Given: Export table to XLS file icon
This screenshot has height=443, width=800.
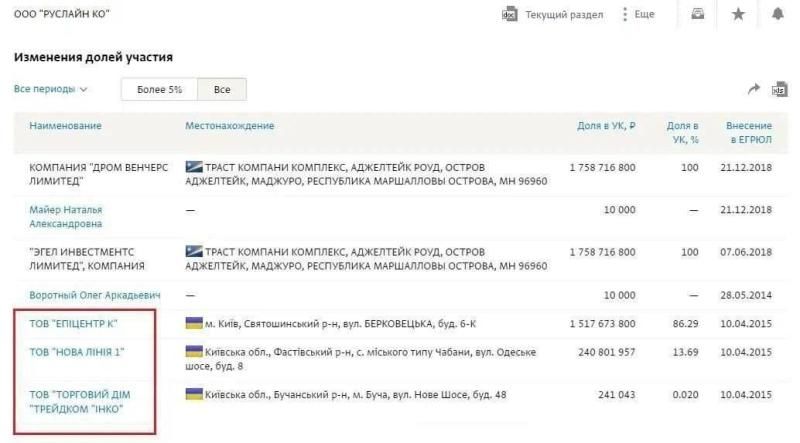Looking at the screenshot, I should pos(779,90).
